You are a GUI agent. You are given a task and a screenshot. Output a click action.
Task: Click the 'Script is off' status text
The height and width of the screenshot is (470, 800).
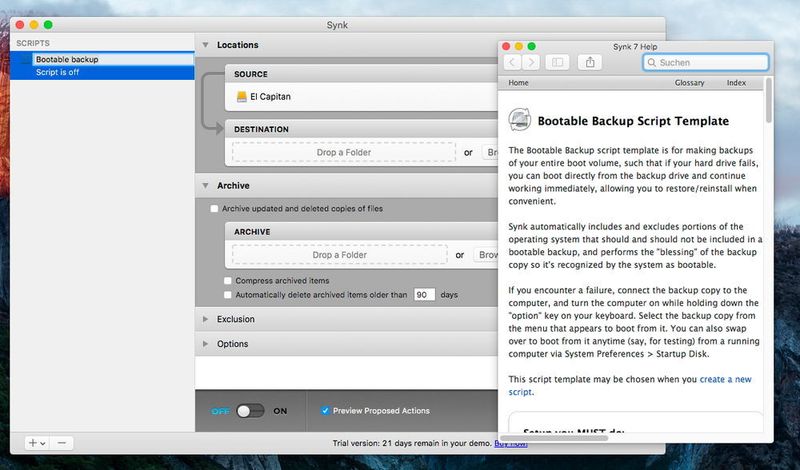click(57, 72)
